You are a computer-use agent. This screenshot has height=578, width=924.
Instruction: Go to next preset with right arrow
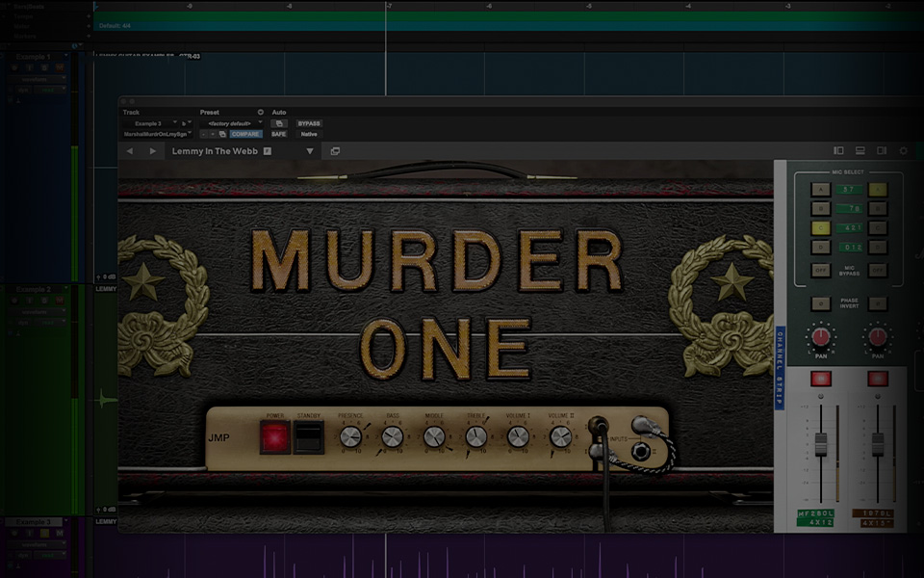pos(152,151)
